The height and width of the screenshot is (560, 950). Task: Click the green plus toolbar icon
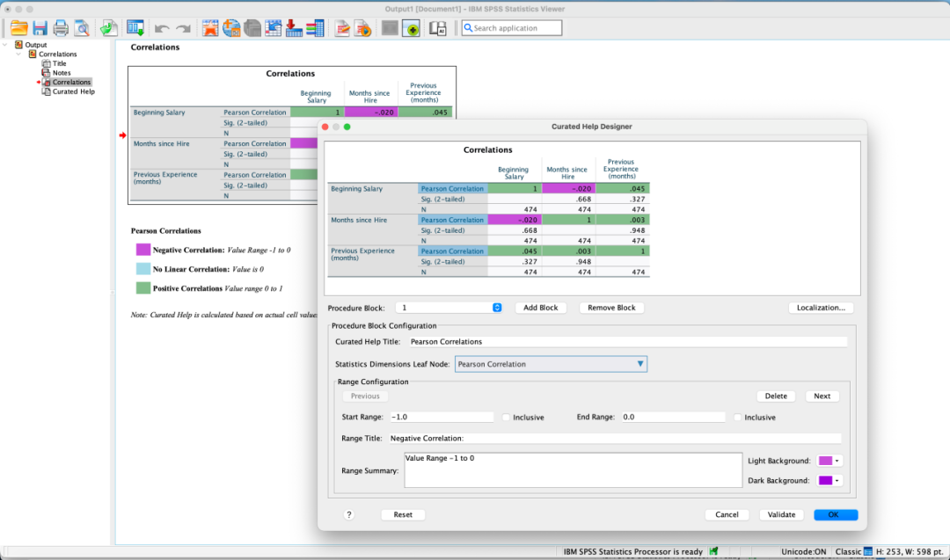click(x=412, y=28)
